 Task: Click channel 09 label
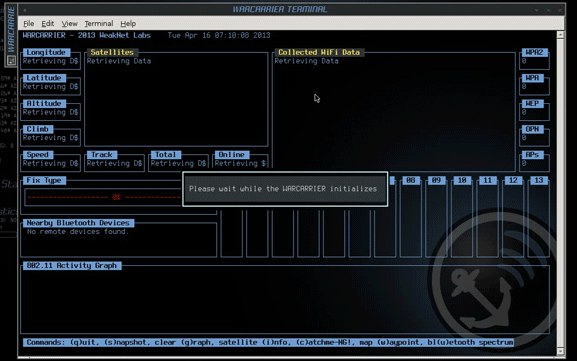point(436,180)
